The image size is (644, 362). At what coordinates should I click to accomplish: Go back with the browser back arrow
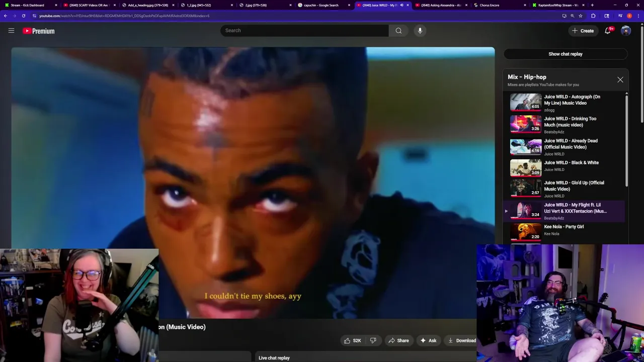pos(6,16)
